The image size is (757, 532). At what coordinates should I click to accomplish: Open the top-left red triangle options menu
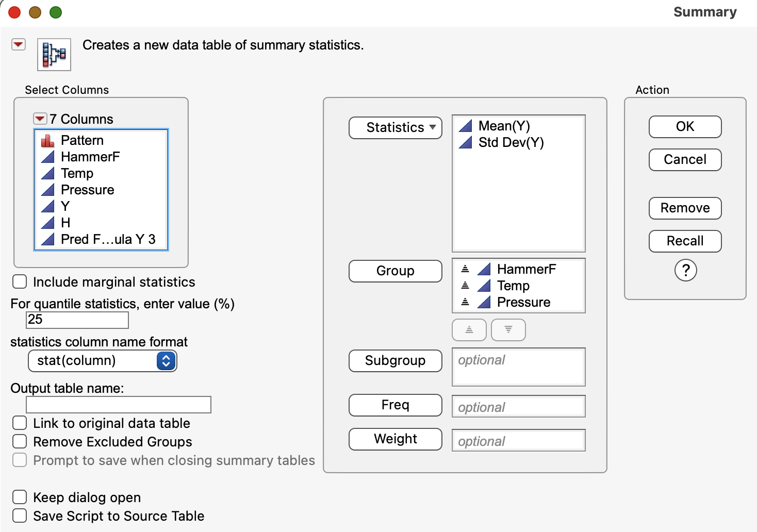tap(19, 45)
